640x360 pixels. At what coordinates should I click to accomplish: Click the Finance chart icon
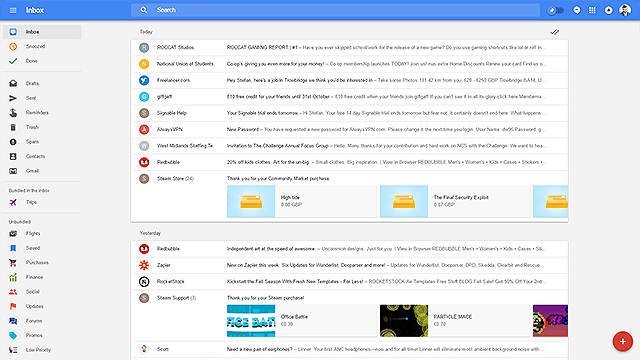pyautogui.click(x=13, y=277)
